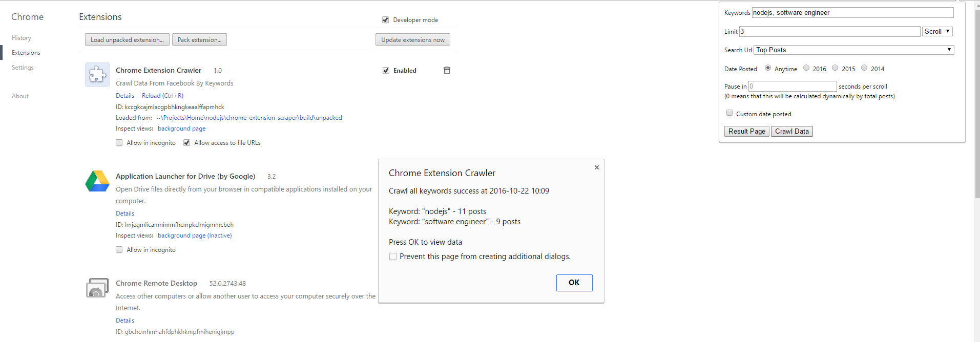Click the Google Drive launcher icon
Image resolution: width=980 pixels, height=342 pixels.
point(97,181)
